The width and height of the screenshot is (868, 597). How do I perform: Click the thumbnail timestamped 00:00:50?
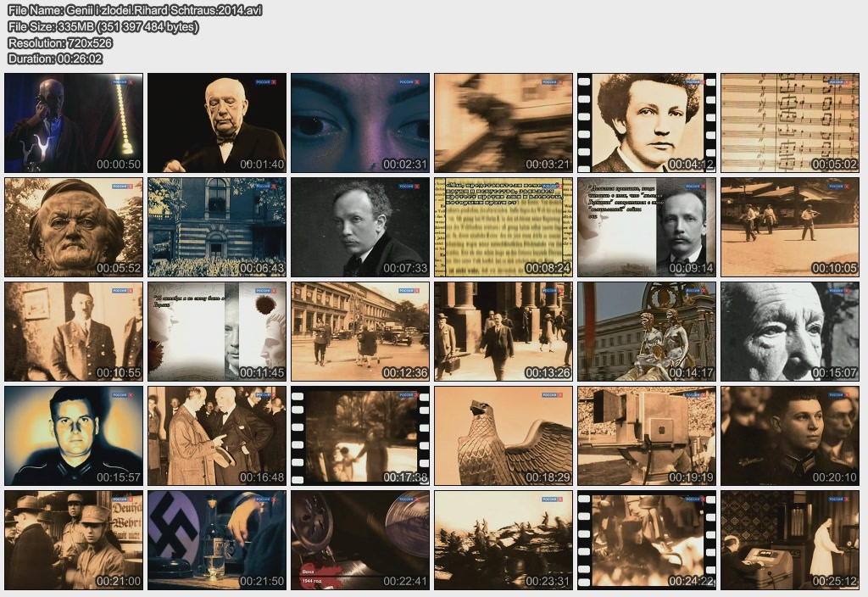point(74,123)
